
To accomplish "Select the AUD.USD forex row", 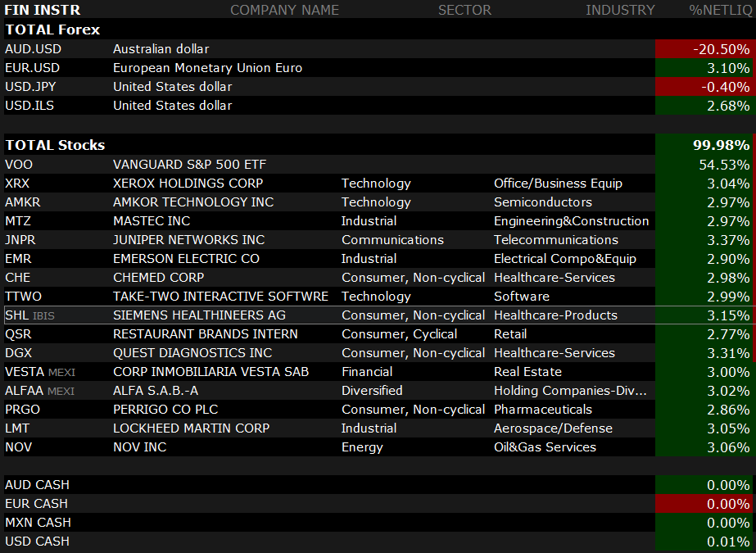I will tap(378, 48).
